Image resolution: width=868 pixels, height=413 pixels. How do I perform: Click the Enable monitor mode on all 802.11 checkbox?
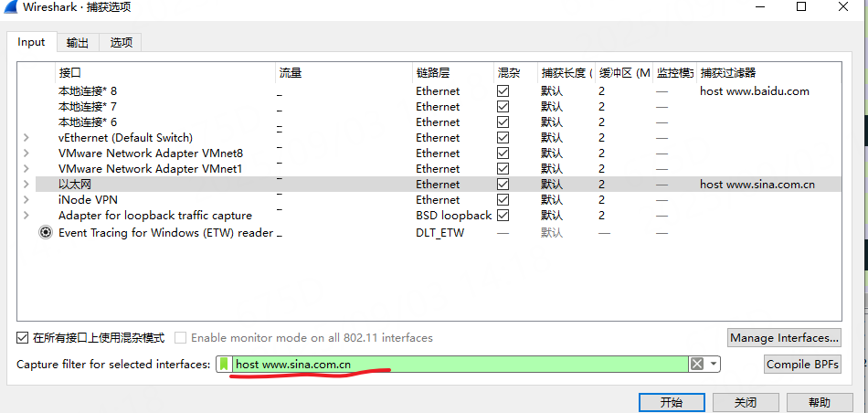coord(181,337)
